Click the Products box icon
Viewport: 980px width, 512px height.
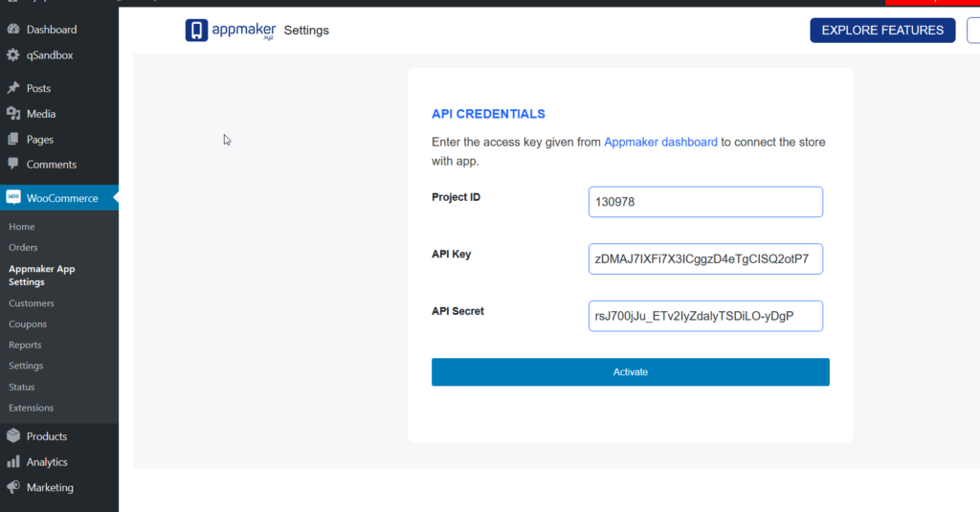pos(13,435)
